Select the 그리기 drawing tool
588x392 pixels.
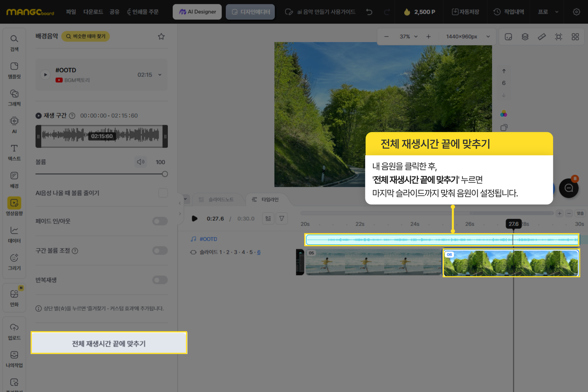coord(14,262)
